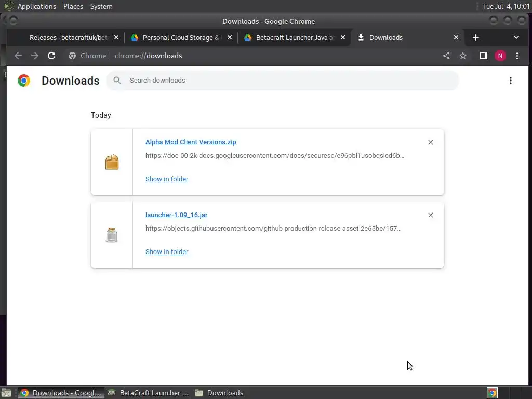532x399 pixels.
Task: Remove Alpha Mod Client Versions.zip from list
Action: [431, 142]
